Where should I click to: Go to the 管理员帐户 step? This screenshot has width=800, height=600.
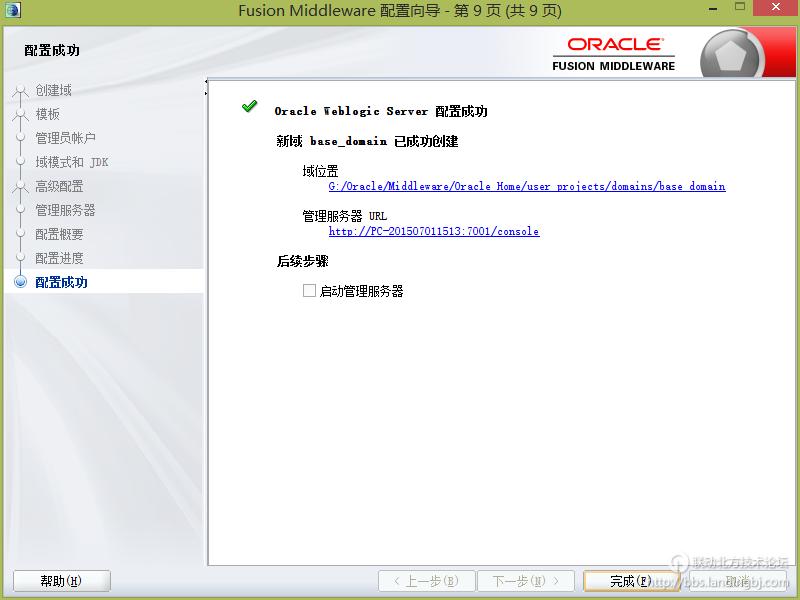[66, 138]
